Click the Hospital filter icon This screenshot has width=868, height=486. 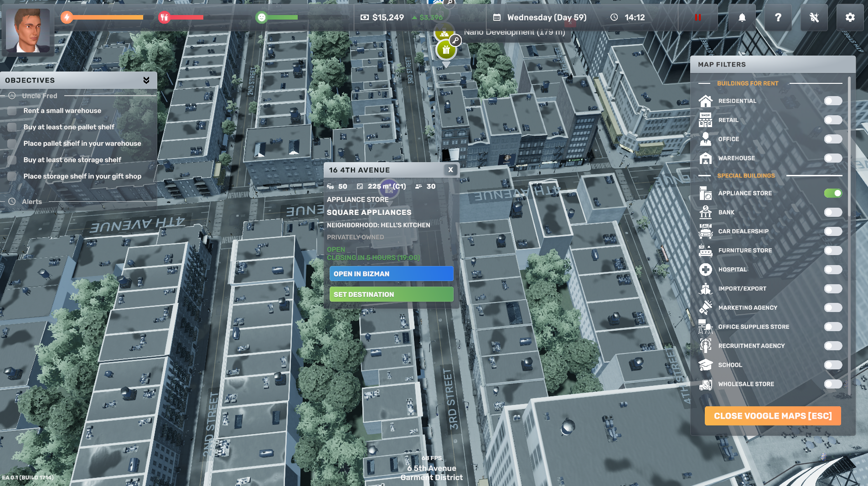click(705, 270)
